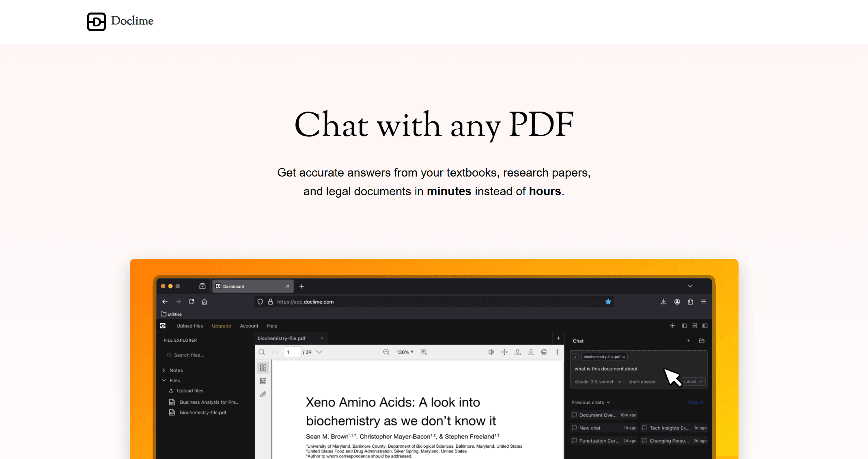This screenshot has width=868, height=459.
Task: Click the PDF search magnifier icon
Action: (x=262, y=352)
